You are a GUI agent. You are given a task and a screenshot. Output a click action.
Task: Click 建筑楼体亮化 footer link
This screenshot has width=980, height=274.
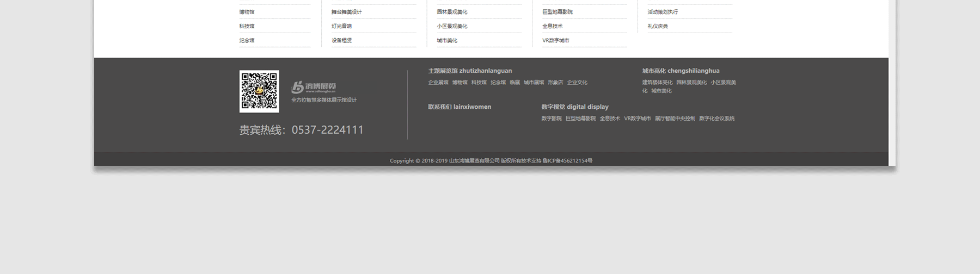coord(657,83)
